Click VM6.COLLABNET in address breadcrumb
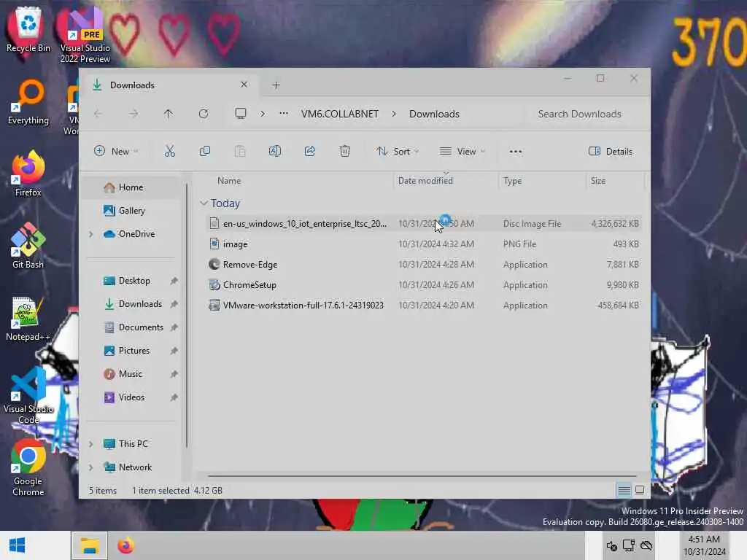 click(340, 114)
